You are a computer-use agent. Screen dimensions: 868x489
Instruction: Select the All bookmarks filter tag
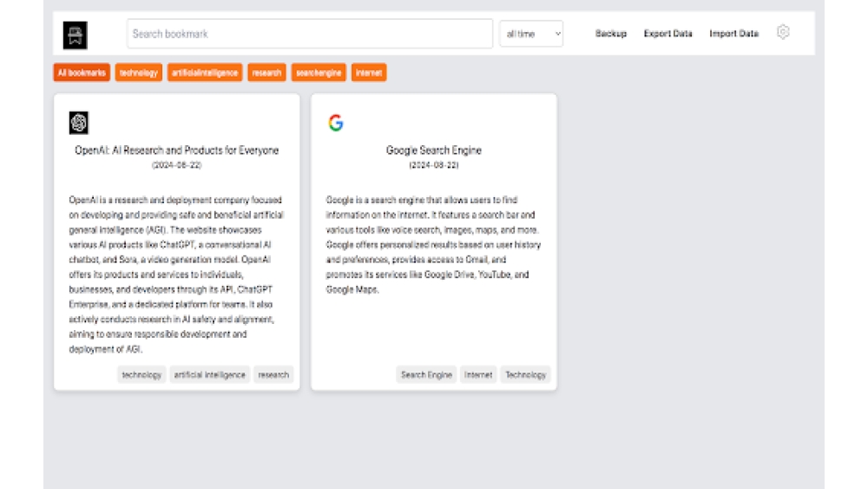click(82, 73)
